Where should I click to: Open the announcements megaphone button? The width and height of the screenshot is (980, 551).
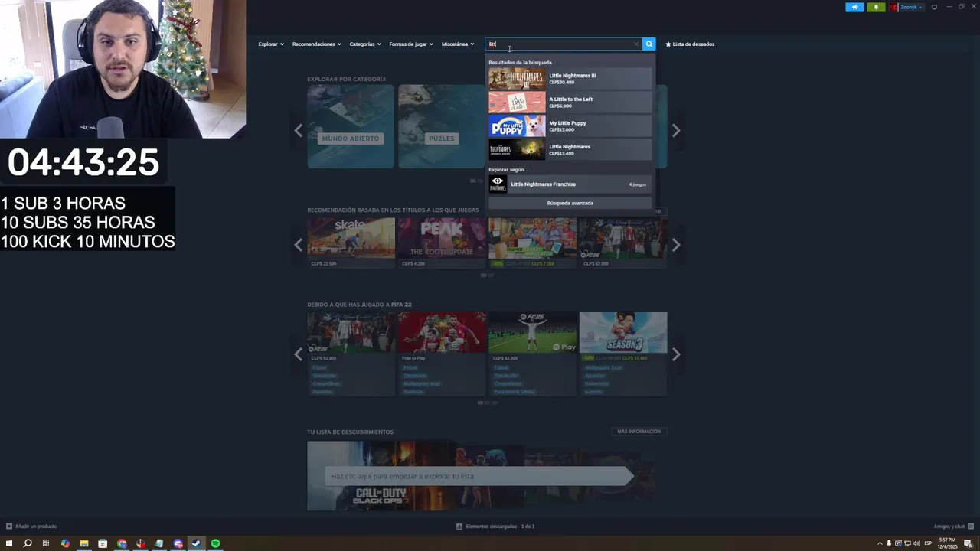point(854,7)
